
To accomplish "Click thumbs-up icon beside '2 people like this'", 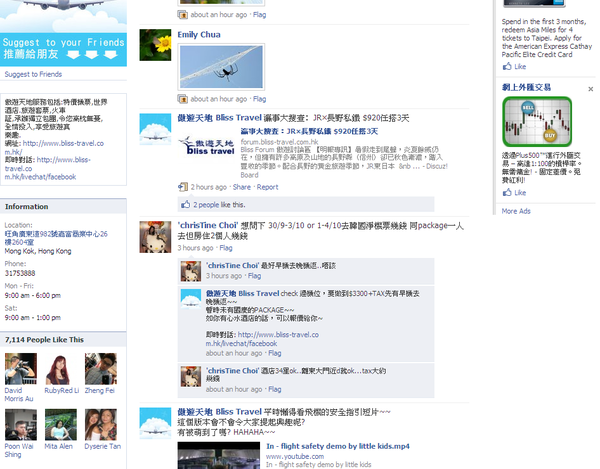I will pos(184,204).
